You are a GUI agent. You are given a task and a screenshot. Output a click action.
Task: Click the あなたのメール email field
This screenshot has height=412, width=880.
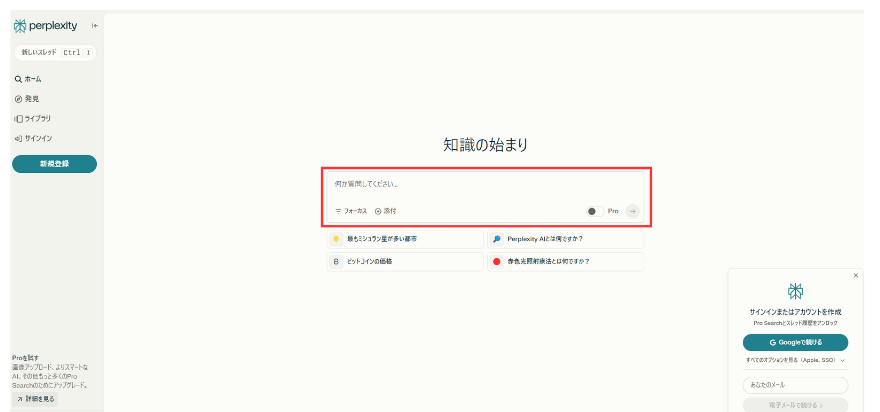[x=795, y=386]
